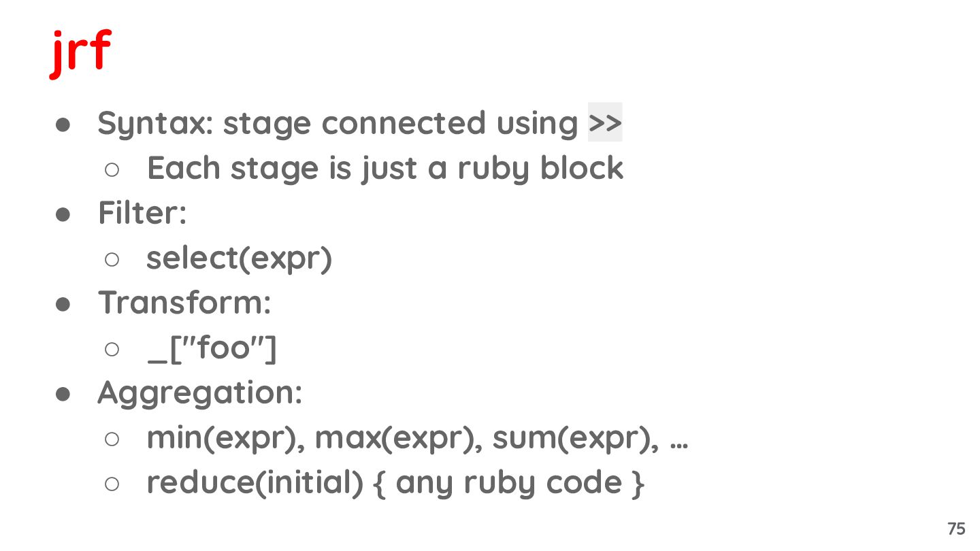This screenshot has width=980, height=551.
Task: Select the "select(expr)" text
Action: tap(239, 258)
